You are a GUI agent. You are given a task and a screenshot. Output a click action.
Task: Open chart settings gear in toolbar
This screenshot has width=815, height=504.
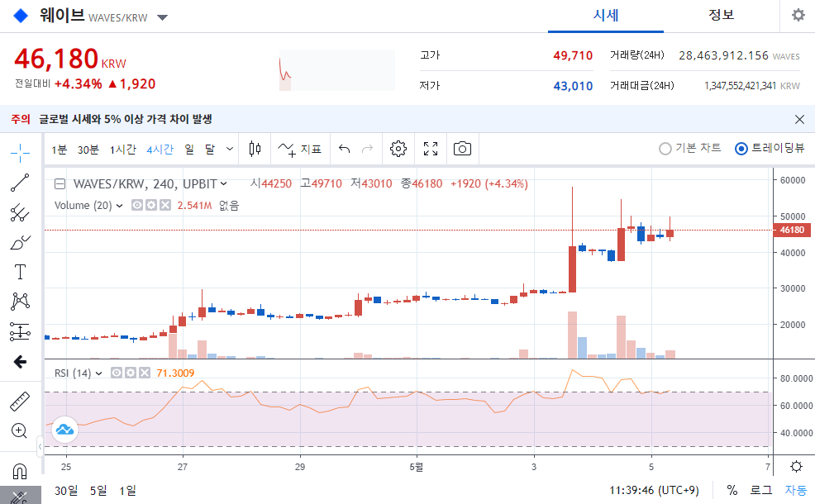pyautogui.click(x=398, y=149)
